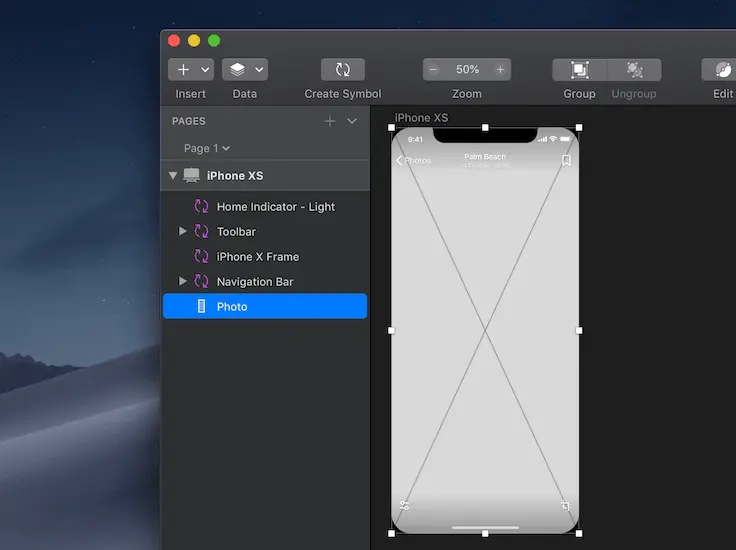Screen dimensions: 736x550
Task: Select the Toolbar symbol layer
Action: (x=265, y=231)
